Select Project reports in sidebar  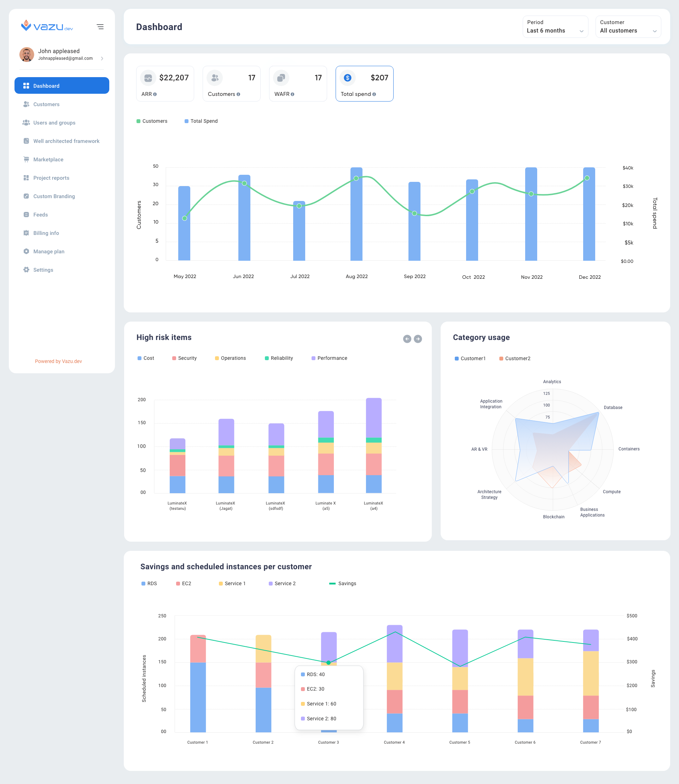[x=51, y=178]
